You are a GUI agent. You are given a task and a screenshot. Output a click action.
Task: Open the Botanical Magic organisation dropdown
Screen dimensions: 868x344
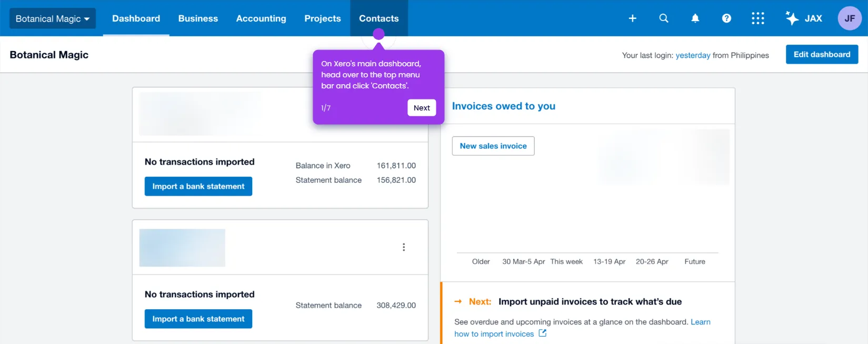[53, 18]
